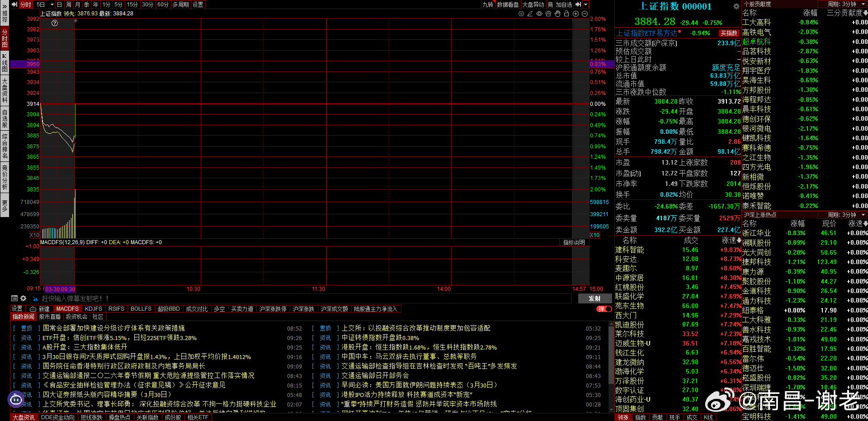Open 数据看盘 panel
Image resolution: width=868 pixels, height=421 pixels.
click(x=508, y=5)
